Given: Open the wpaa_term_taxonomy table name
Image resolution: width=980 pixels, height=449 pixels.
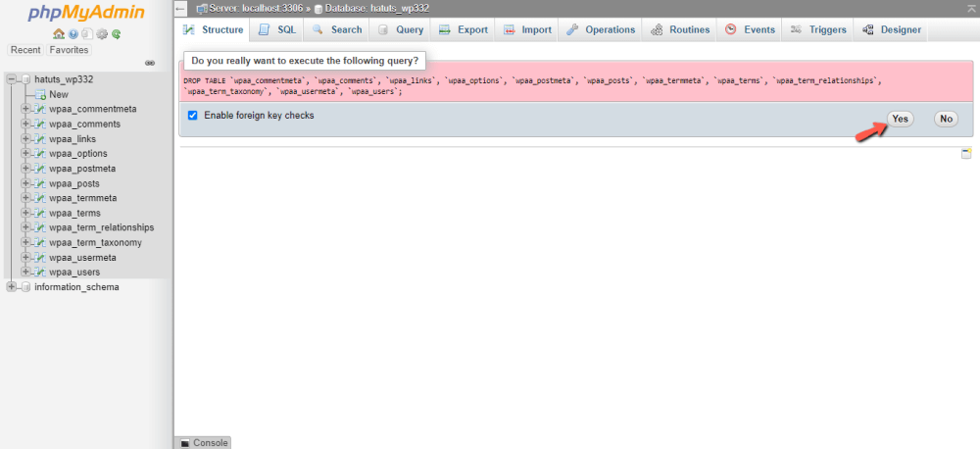Looking at the screenshot, I should pos(96,242).
